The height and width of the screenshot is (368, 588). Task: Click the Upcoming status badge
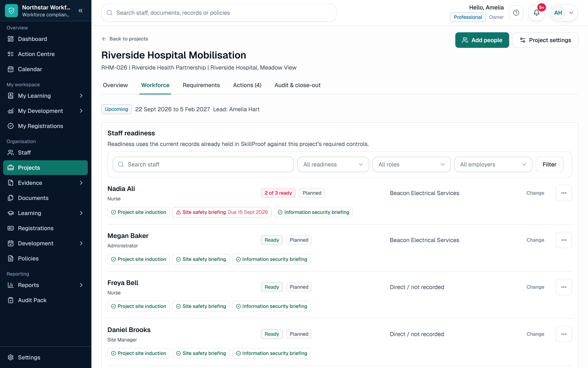click(x=116, y=109)
